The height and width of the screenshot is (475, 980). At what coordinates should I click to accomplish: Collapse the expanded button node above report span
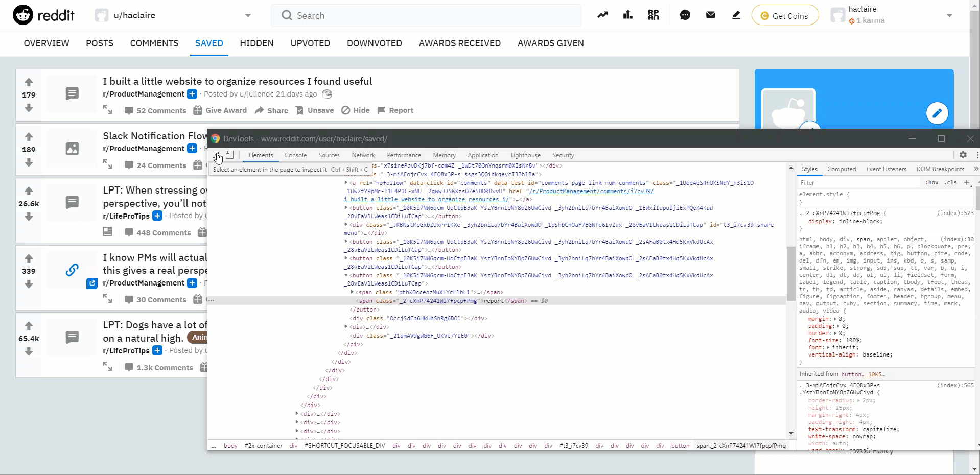coord(346,275)
